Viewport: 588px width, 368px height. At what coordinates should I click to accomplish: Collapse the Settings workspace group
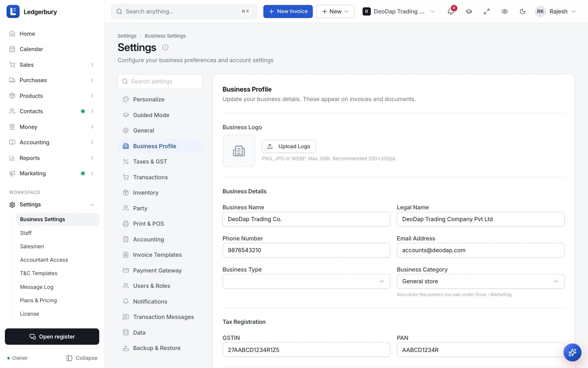click(52, 204)
